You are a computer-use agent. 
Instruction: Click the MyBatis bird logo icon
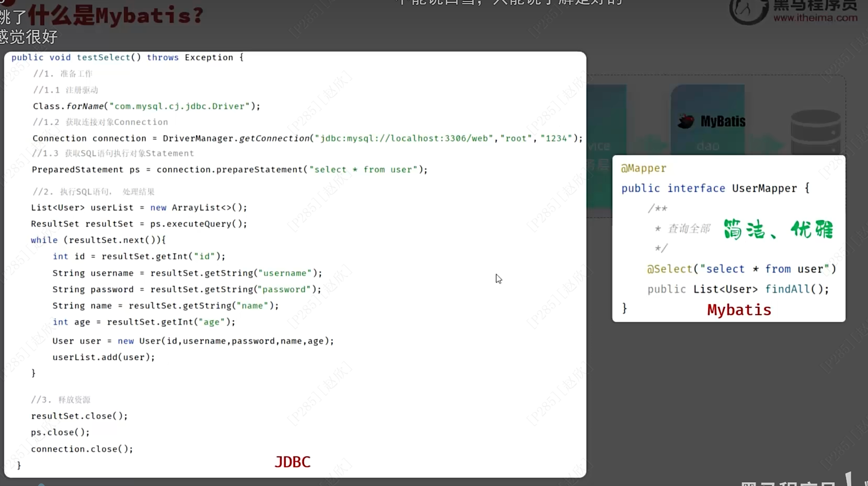pos(686,121)
